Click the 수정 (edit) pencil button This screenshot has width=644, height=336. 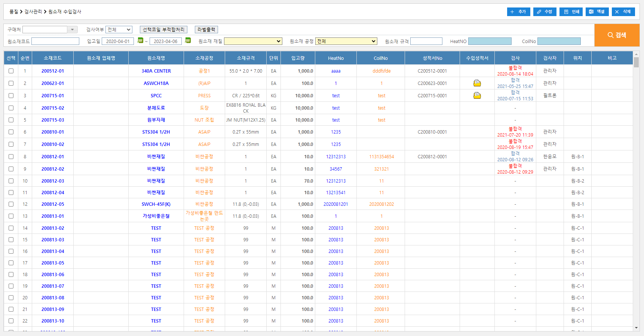click(545, 12)
